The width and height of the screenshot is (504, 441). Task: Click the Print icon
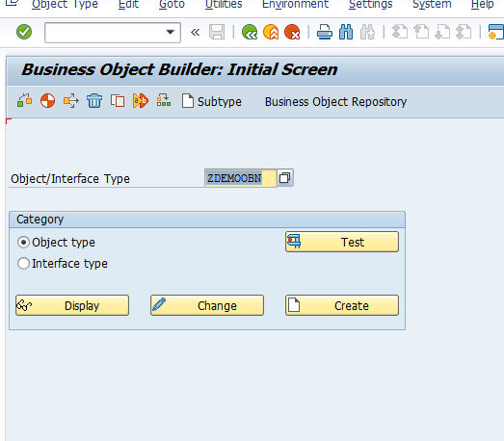pos(325,32)
